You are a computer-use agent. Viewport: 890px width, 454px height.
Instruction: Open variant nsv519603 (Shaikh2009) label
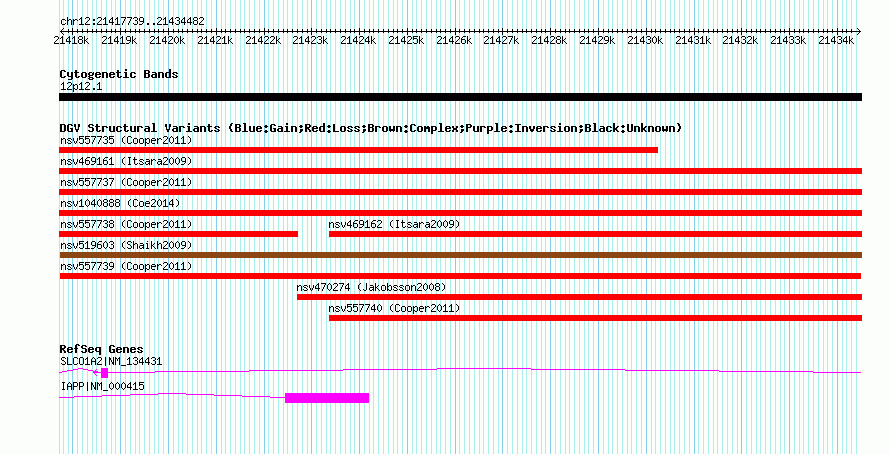tap(126, 246)
